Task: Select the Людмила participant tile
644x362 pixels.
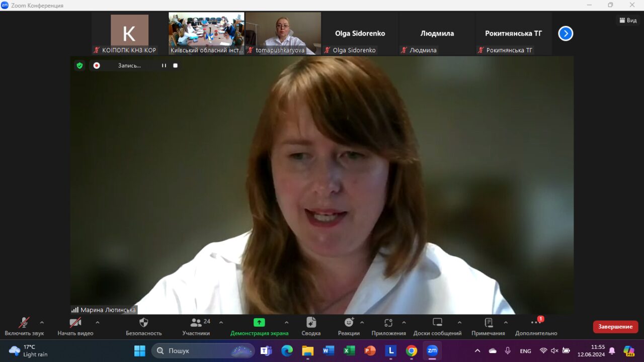Action: coord(437,33)
